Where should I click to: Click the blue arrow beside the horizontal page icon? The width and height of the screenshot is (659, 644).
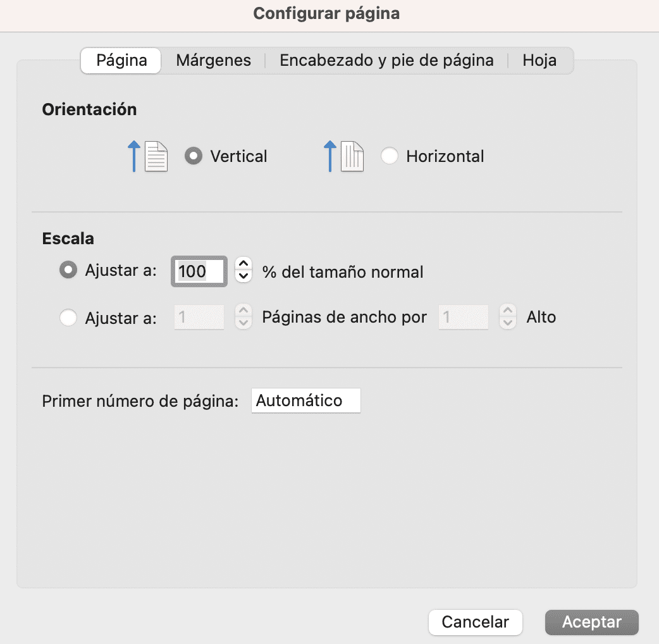[330, 156]
